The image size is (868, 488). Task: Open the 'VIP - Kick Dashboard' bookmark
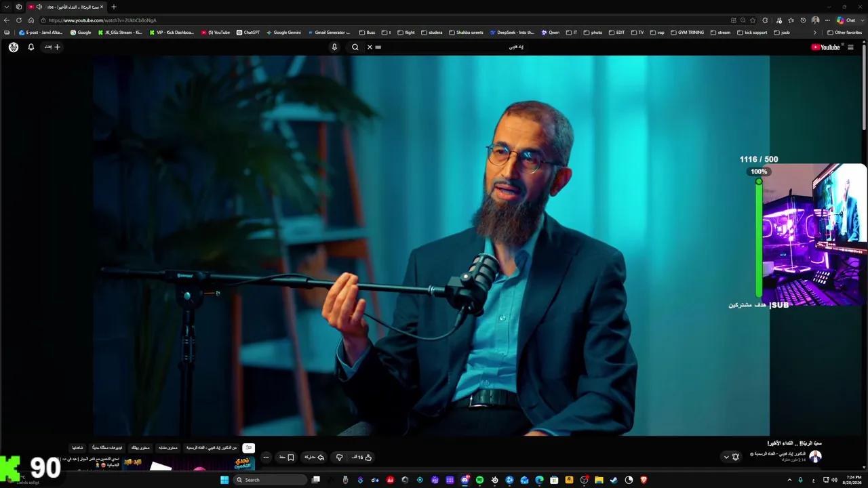[172, 33]
